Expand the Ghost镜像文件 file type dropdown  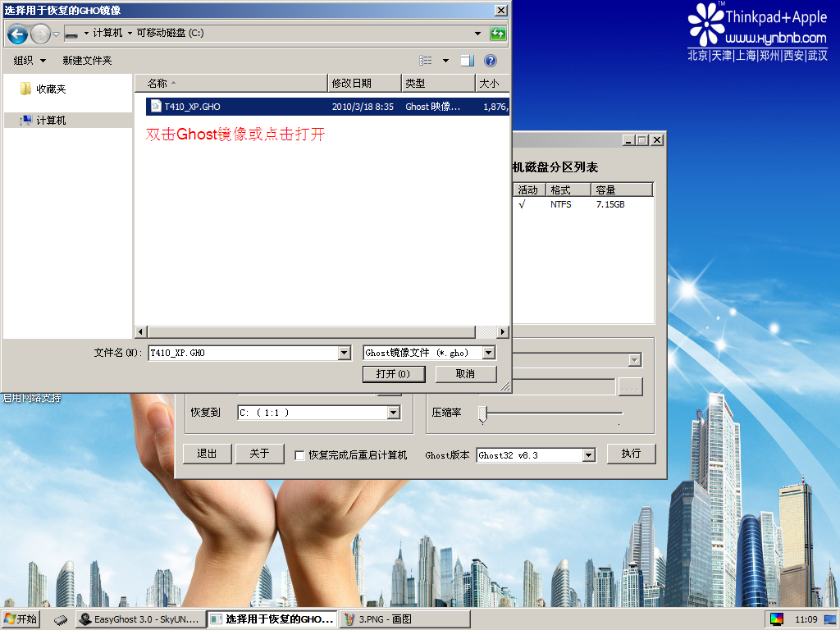pos(488,353)
